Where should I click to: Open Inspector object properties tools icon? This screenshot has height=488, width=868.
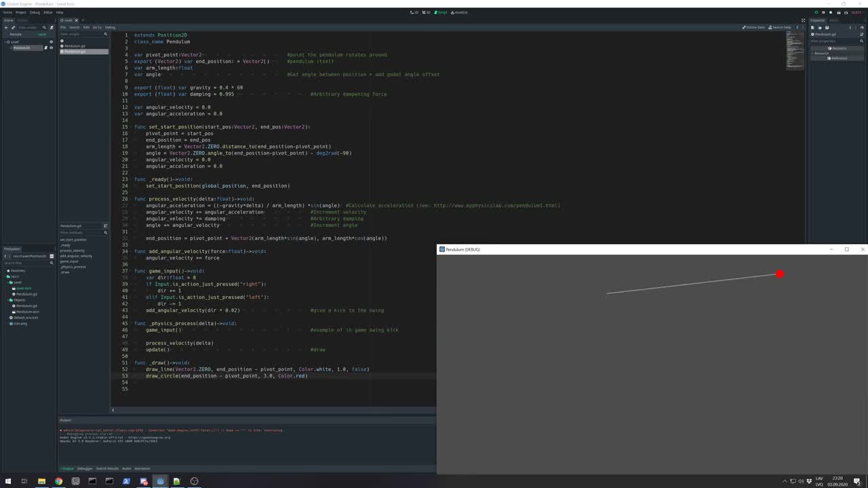click(x=862, y=35)
